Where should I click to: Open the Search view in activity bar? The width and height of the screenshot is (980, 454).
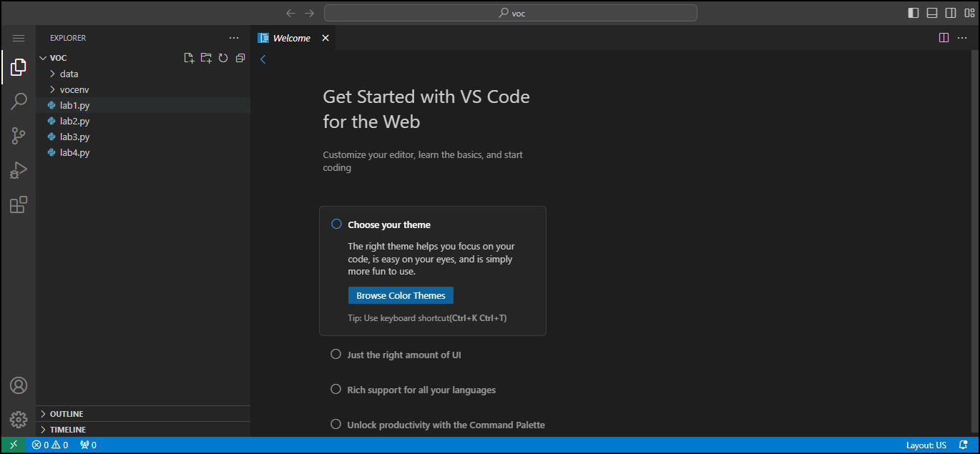coord(19,102)
